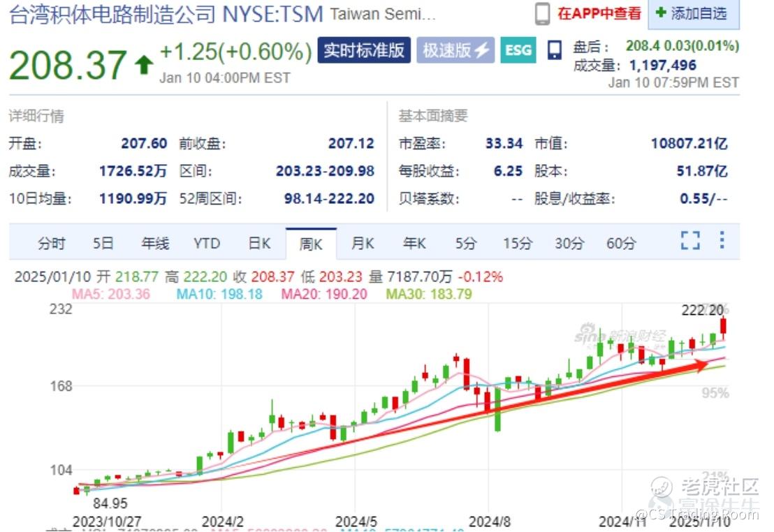
Task: Click the 52周区间 value 98.14-222.20
Action: pyautogui.click(x=329, y=199)
